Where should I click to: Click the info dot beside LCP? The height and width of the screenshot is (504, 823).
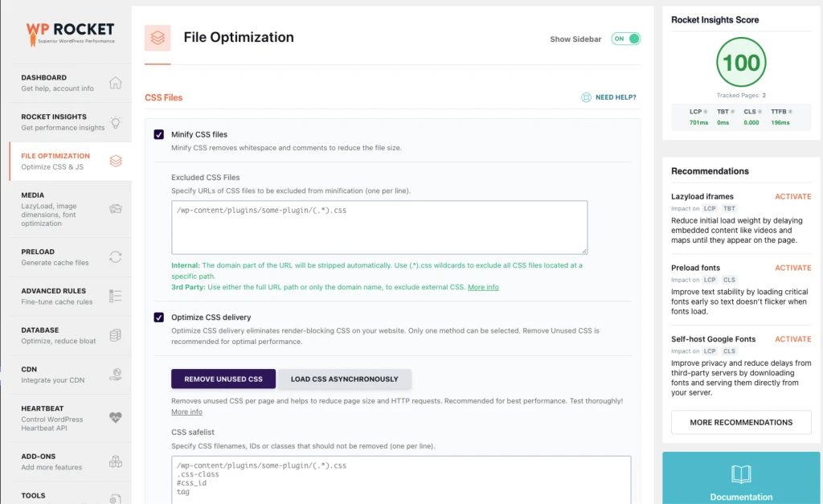coord(706,112)
